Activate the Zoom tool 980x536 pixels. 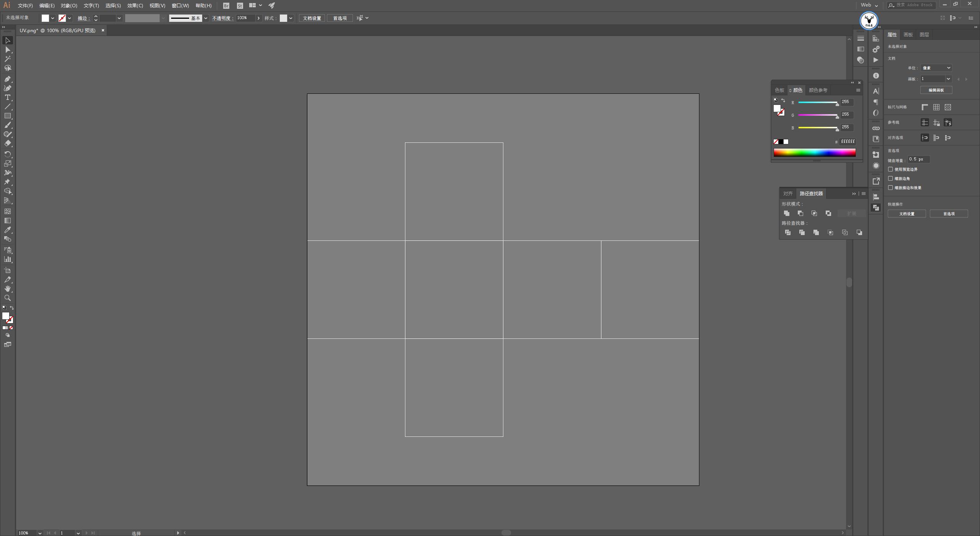pyautogui.click(x=7, y=298)
